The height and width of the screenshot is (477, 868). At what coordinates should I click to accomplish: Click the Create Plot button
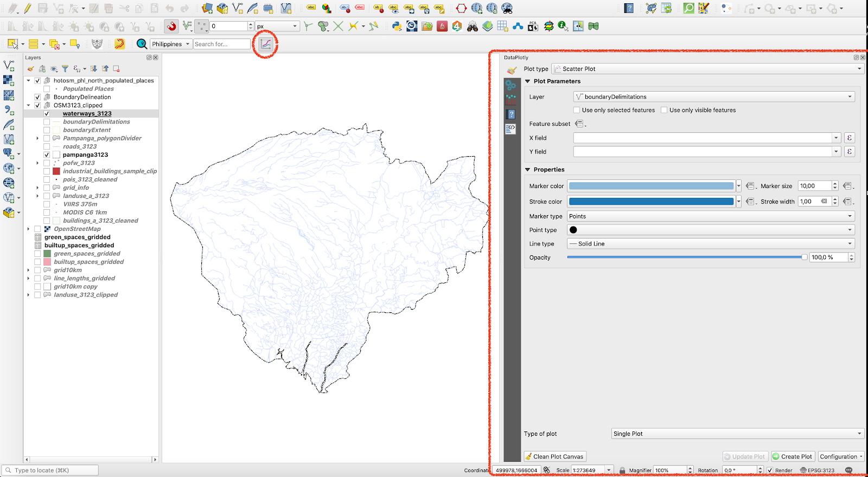click(x=793, y=456)
